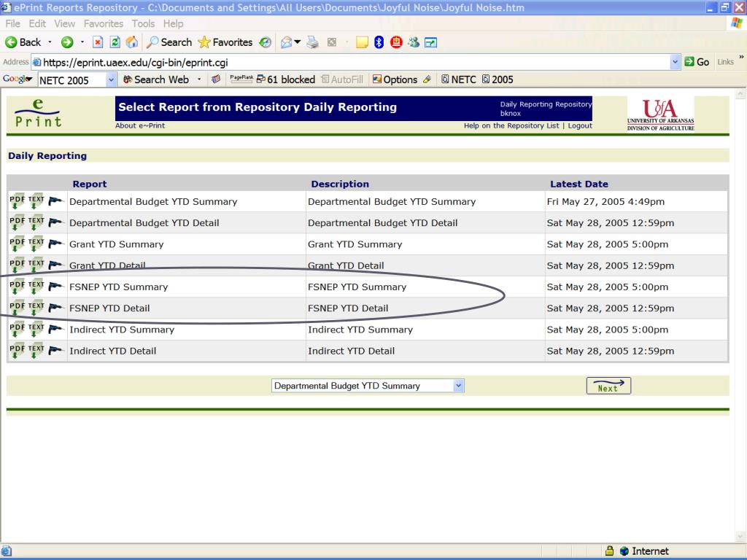Viewport: 747px width, 560px height.
Task: Download TEXT of Indirect YTD Summary
Action: tap(36, 330)
